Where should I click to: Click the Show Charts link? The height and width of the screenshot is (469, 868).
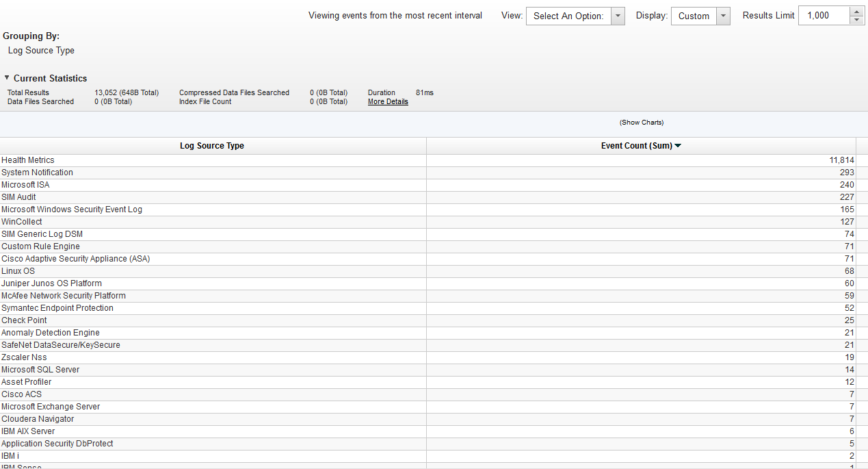click(641, 122)
